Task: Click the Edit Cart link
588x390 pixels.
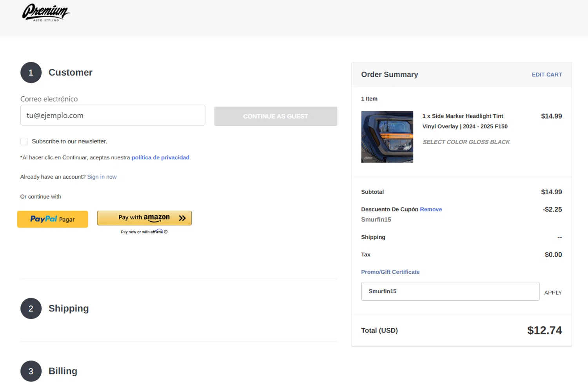Action: pos(547,74)
